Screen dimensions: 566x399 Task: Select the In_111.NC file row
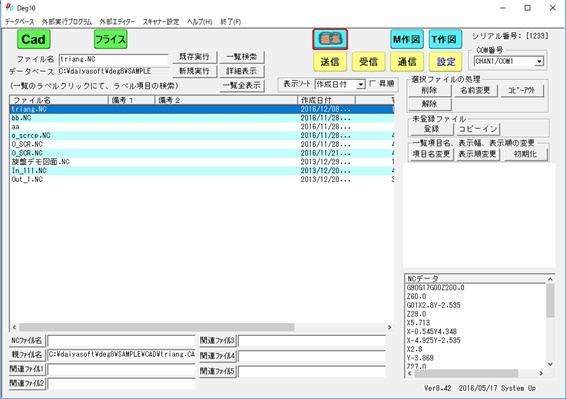click(202, 170)
